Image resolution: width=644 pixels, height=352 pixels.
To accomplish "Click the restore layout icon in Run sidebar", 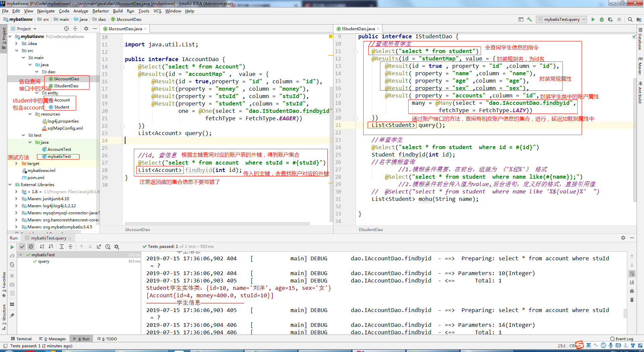I will [x=12, y=304].
